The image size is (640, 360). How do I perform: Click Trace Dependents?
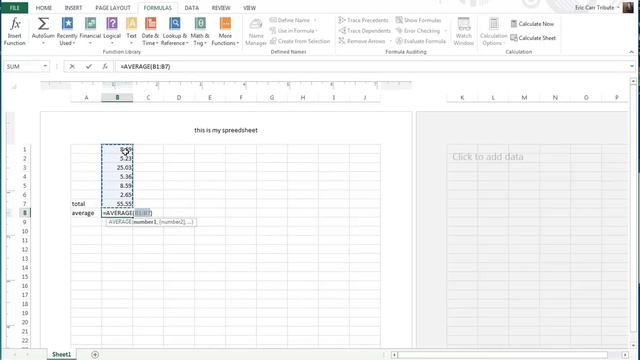(365, 31)
